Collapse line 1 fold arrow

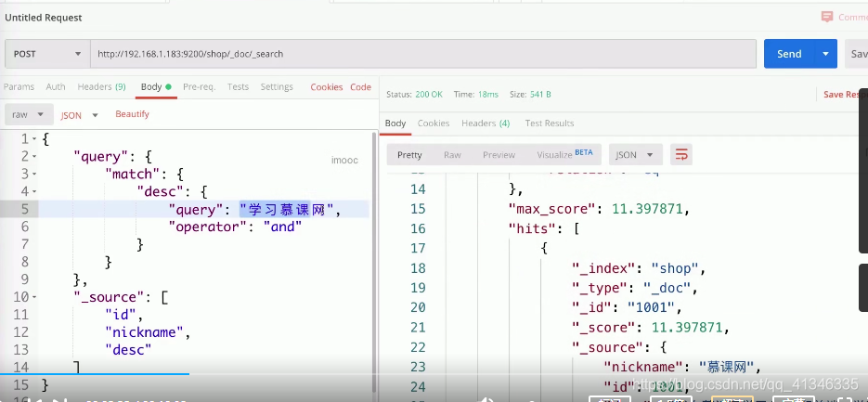(x=34, y=139)
